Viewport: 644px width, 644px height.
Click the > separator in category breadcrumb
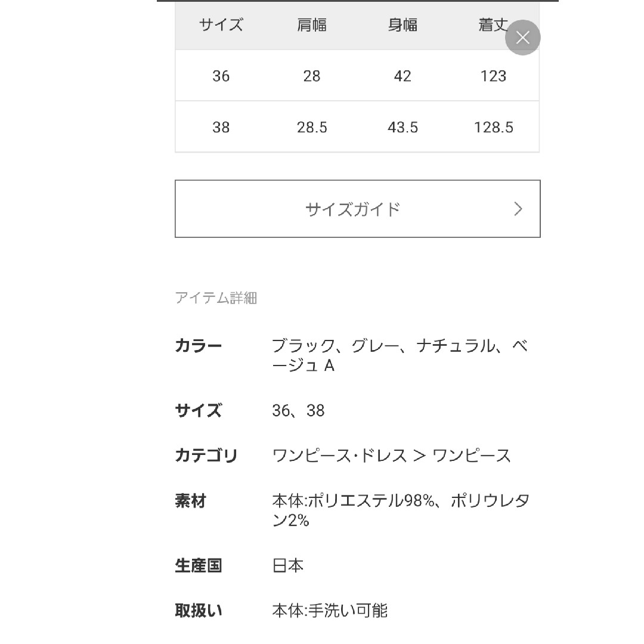[419, 456]
